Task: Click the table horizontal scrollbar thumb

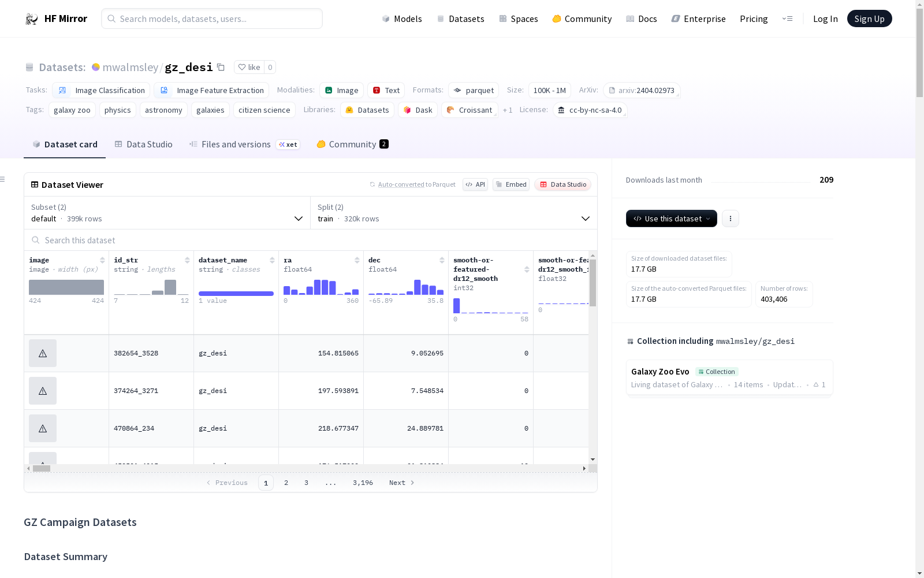Action: coord(42,468)
